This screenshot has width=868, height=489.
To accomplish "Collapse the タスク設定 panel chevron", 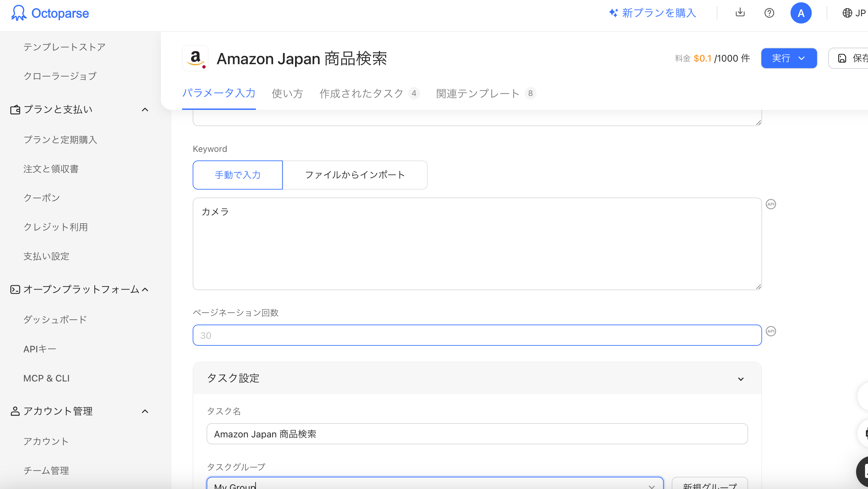I will [741, 379].
